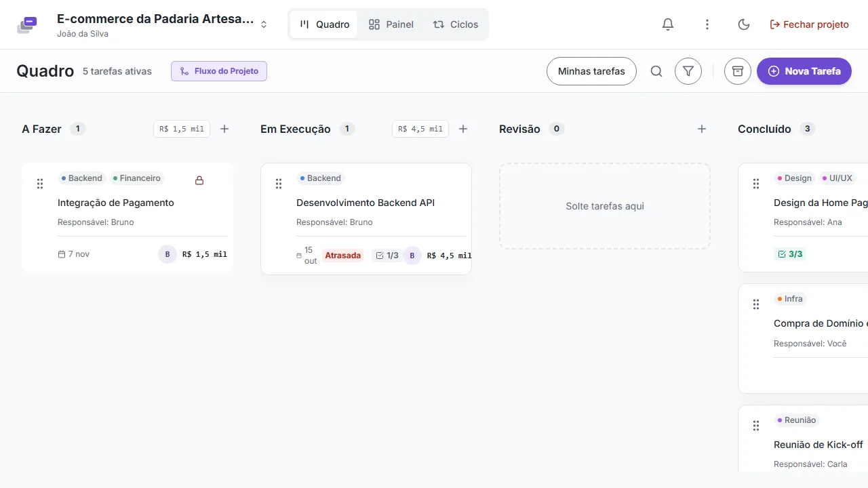
Task: Click the Atrasada badge
Action: click(x=343, y=256)
